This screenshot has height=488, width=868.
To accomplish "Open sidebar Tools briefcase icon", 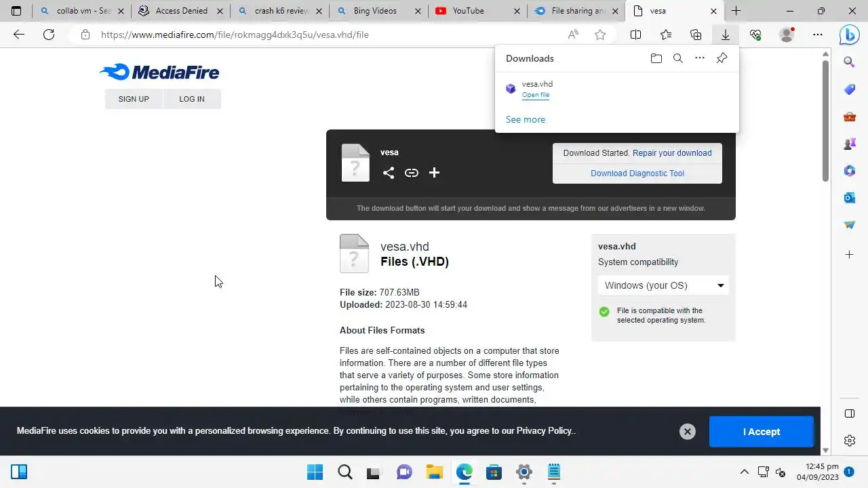I will [x=850, y=117].
